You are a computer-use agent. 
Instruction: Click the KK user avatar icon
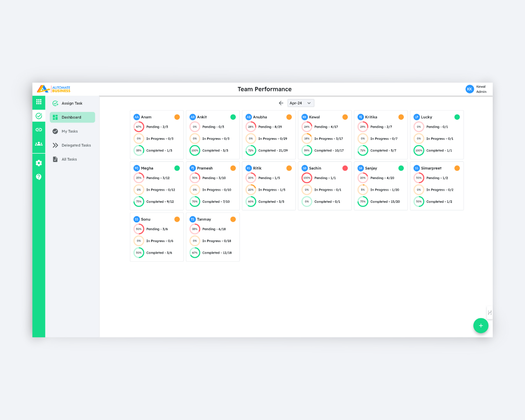click(469, 89)
